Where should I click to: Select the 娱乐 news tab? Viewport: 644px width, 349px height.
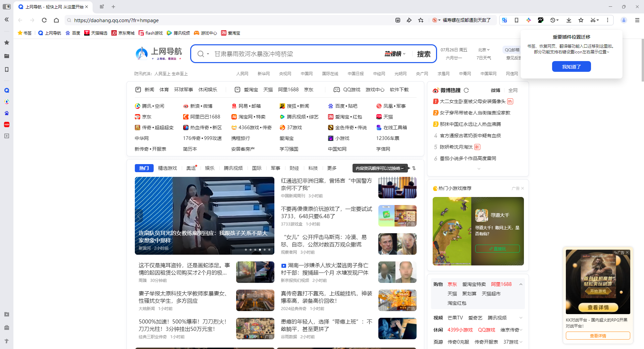pos(210,168)
